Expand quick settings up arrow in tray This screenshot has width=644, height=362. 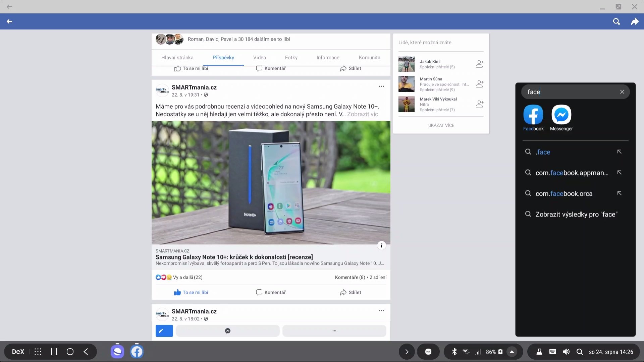tap(512, 352)
